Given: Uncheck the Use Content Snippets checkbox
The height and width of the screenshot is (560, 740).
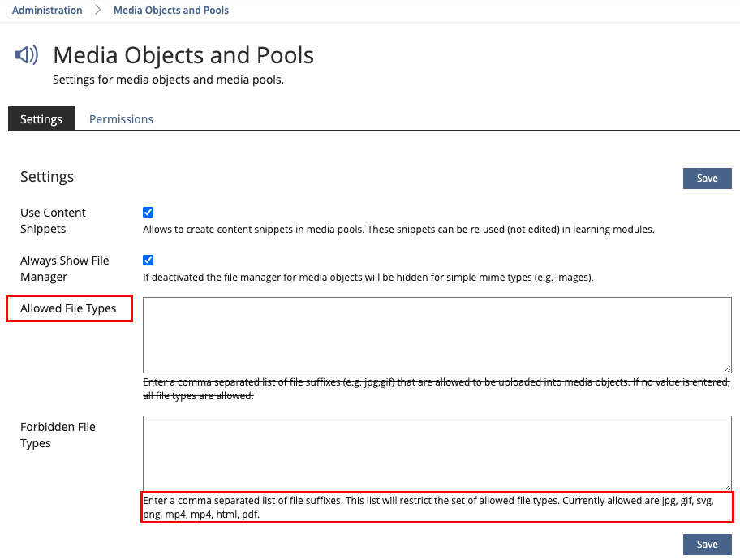Looking at the screenshot, I should tap(148, 213).
